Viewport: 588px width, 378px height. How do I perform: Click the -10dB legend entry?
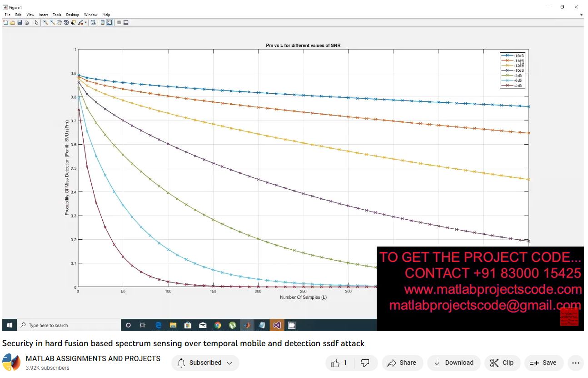pyautogui.click(x=513, y=71)
